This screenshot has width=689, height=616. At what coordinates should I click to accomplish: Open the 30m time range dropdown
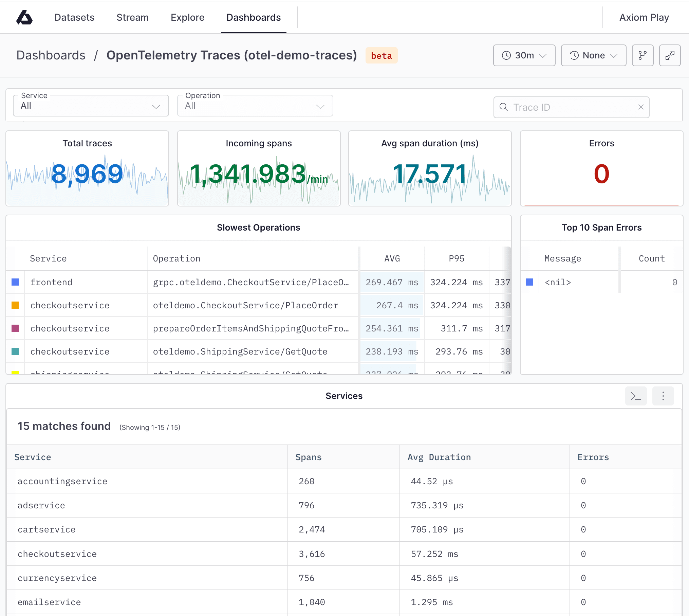point(524,55)
